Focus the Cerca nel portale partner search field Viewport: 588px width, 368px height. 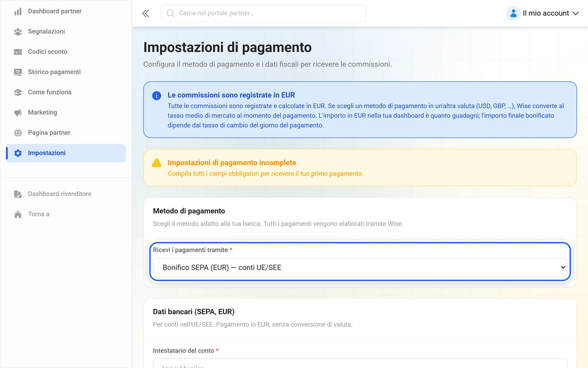[x=263, y=13]
